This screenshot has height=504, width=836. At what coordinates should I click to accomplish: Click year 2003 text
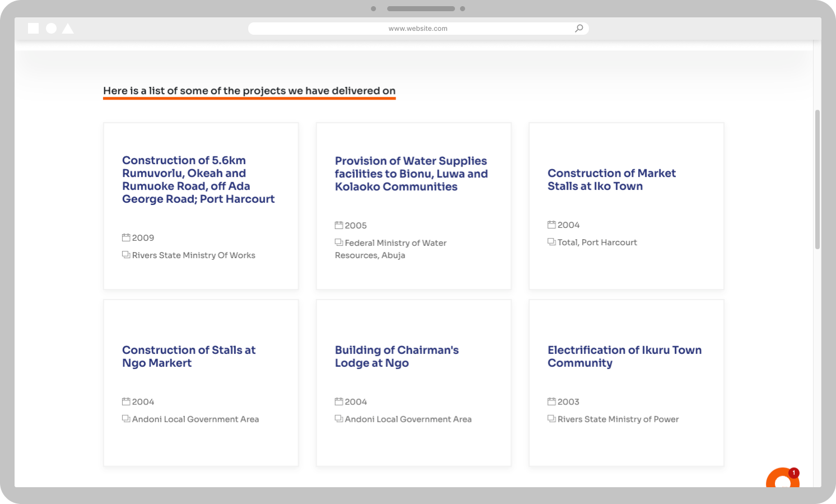pyautogui.click(x=568, y=402)
